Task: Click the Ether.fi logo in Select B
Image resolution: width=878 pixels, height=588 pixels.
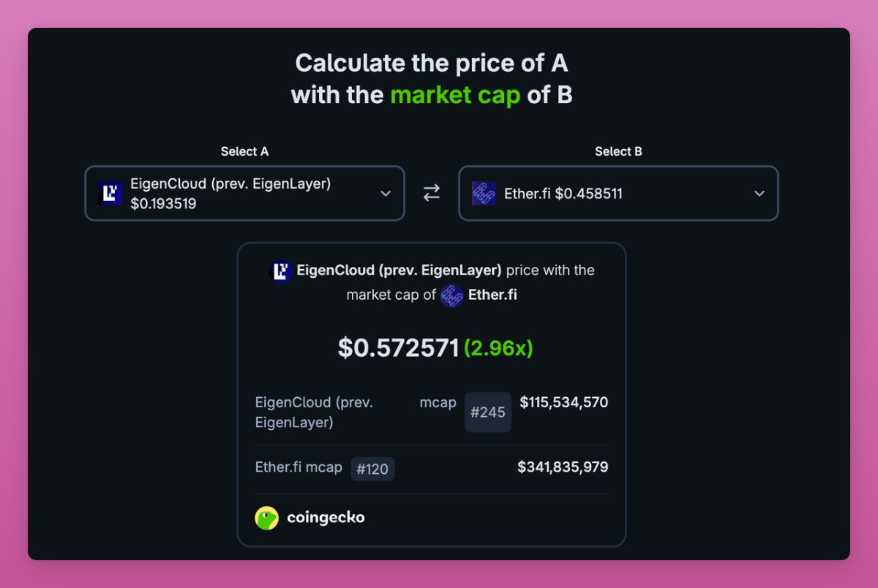Action: click(484, 193)
